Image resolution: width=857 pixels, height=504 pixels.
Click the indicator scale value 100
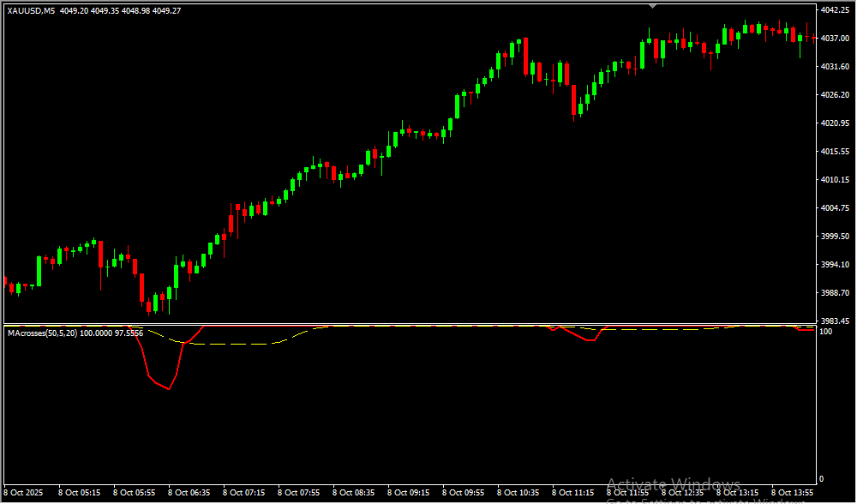[x=827, y=332]
